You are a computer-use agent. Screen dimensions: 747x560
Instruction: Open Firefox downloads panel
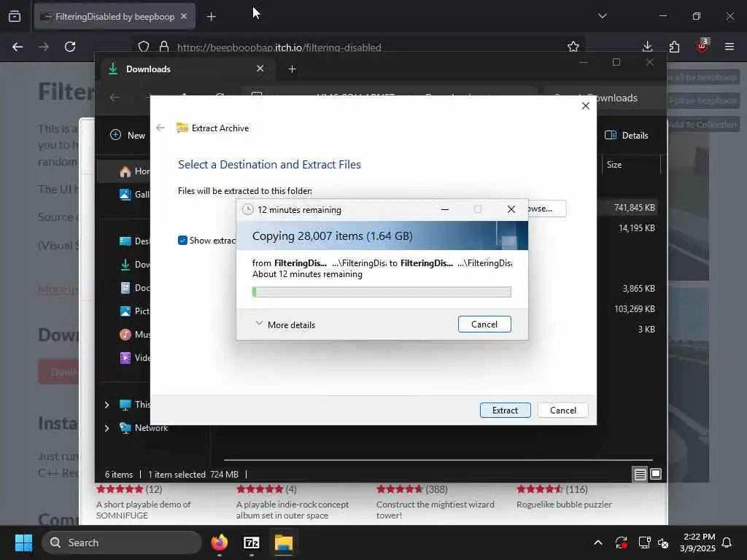pos(647,47)
